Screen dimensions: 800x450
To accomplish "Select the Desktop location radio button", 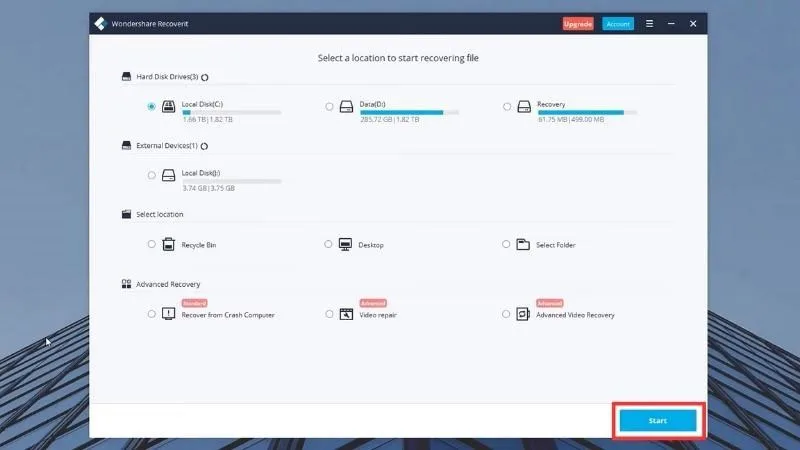I will (x=328, y=244).
